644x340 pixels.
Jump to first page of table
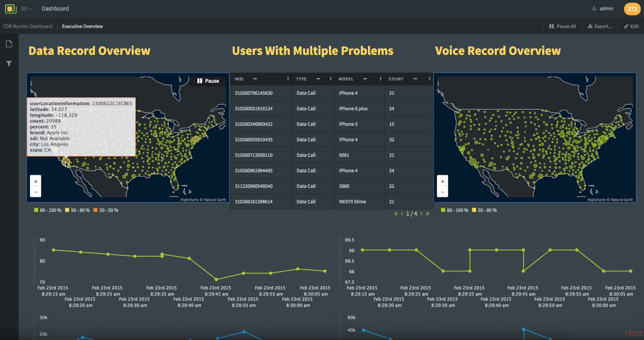[396, 214]
